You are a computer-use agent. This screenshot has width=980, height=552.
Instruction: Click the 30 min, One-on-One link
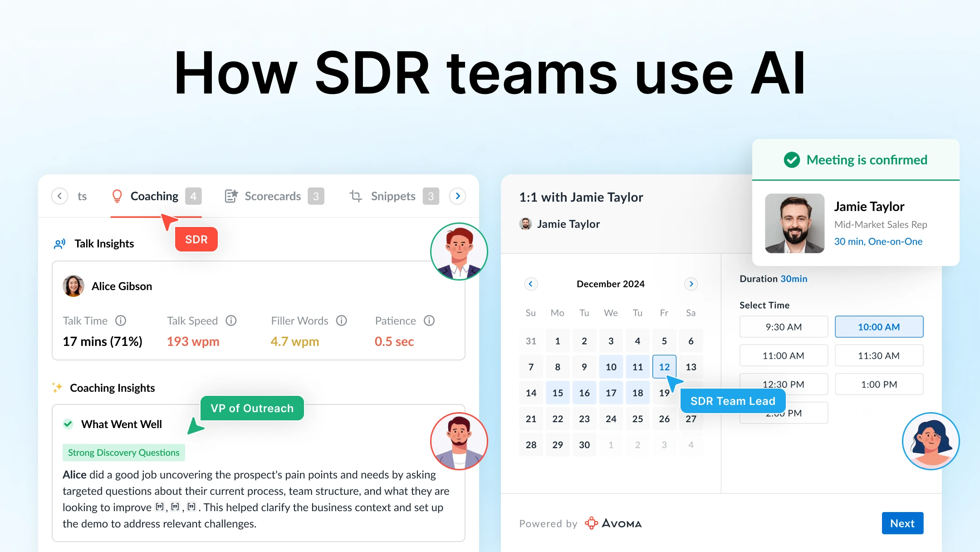point(878,241)
